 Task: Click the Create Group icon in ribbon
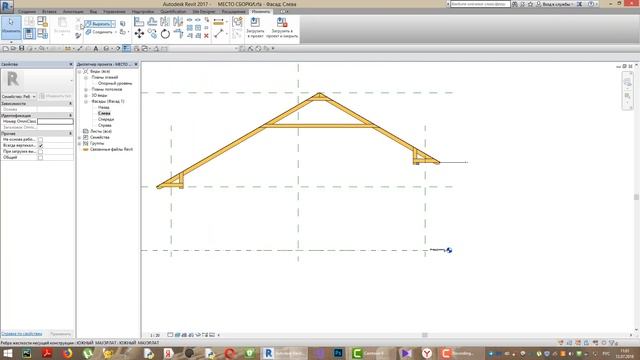click(237, 22)
